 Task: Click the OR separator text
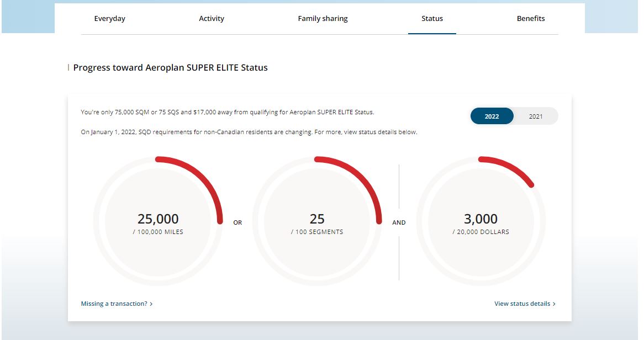tap(238, 222)
